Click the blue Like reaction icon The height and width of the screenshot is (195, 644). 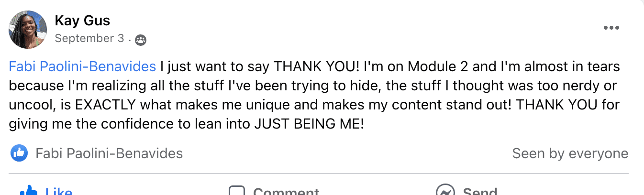(x=19, y=153)
